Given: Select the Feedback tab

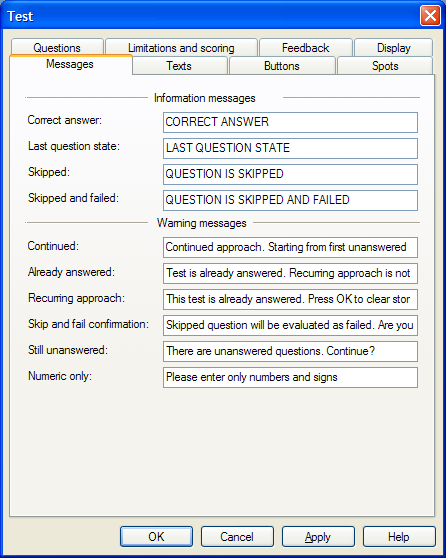Looking at the screenshot, I should click(305, 48).
